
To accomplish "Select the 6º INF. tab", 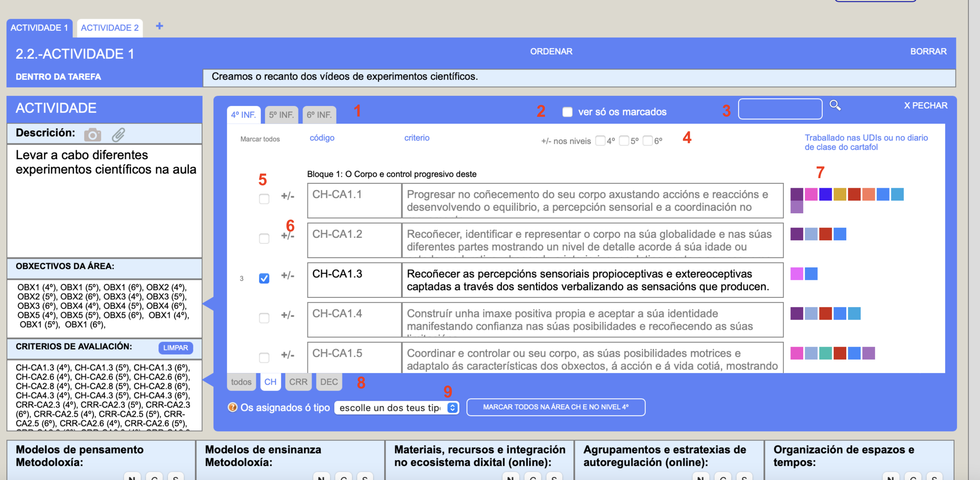I will [319, 115].
